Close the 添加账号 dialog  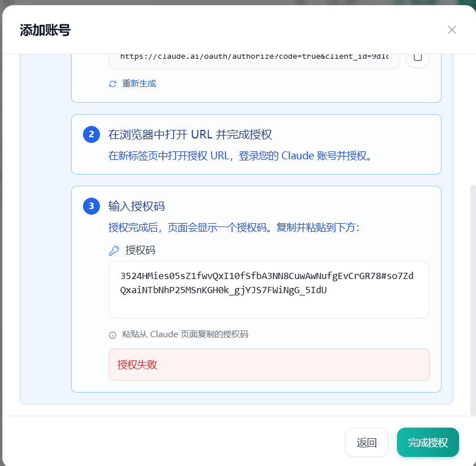(x=452, y=30)
